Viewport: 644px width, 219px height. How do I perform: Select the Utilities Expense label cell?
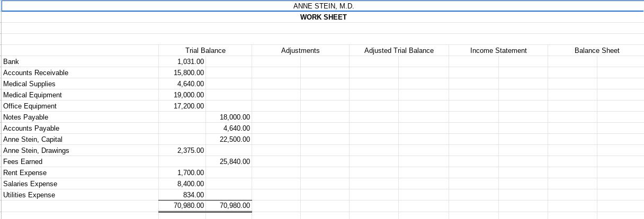pyautogui.click(x=80, y=195)
